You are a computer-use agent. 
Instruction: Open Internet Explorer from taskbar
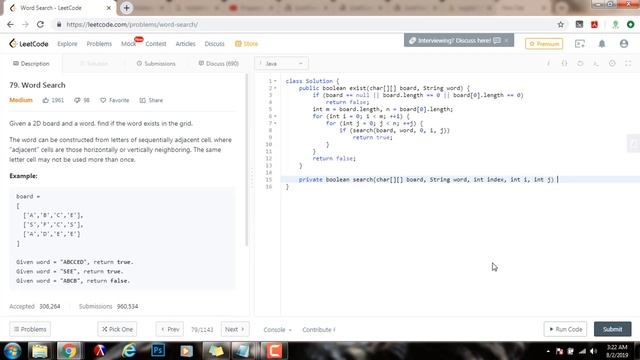coord(129,351)
